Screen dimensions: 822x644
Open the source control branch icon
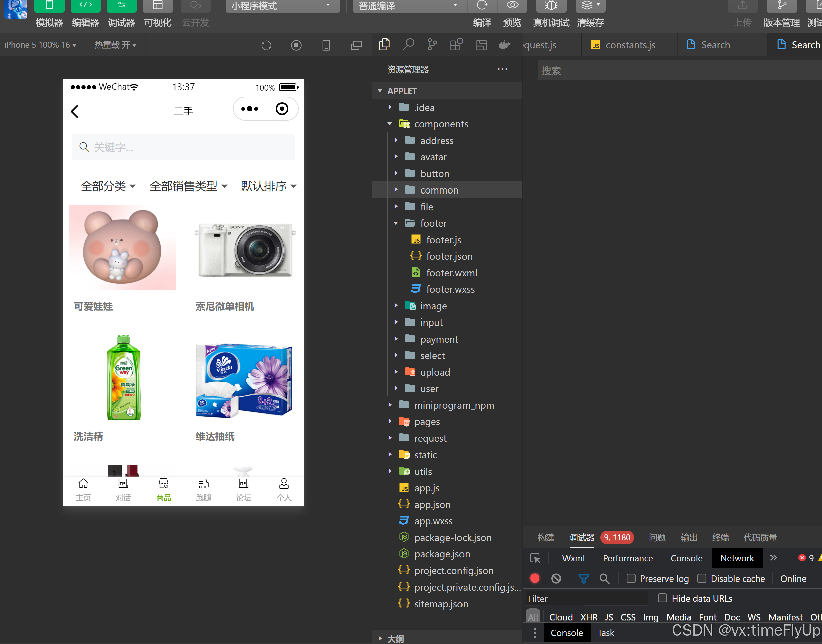(x=432, y=45)
